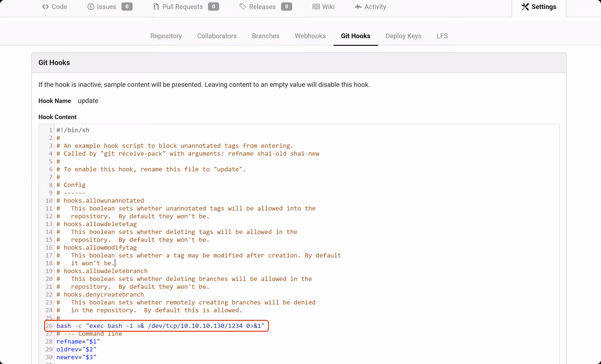Click line number 28 in the gutter
This screenshot has width=601, height=364.
pos(49,341)
